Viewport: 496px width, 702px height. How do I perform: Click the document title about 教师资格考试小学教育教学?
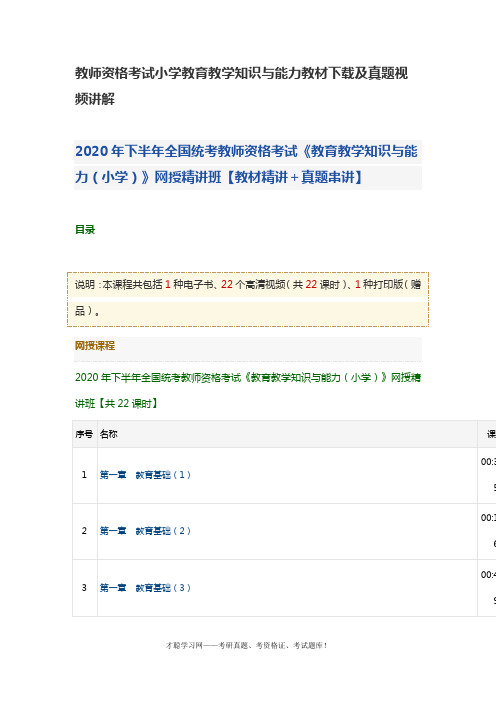pyautogui.click(x=241, y=86)
